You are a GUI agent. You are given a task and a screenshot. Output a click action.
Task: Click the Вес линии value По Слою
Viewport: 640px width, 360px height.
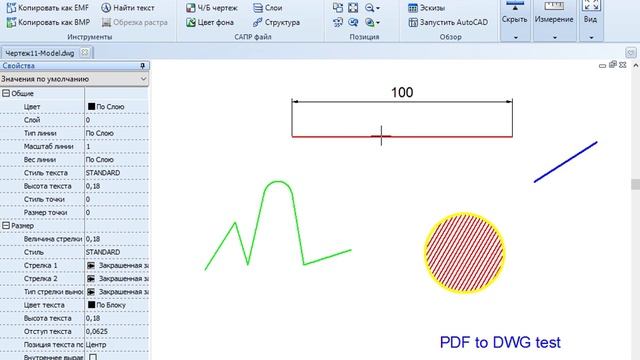coord(117,160)
